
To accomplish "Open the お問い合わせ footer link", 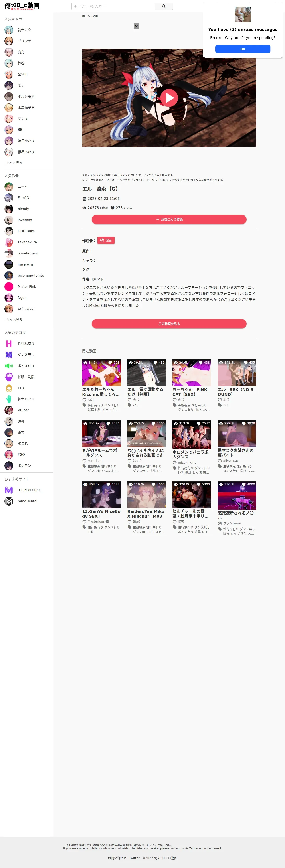I will tap(117, 858).
